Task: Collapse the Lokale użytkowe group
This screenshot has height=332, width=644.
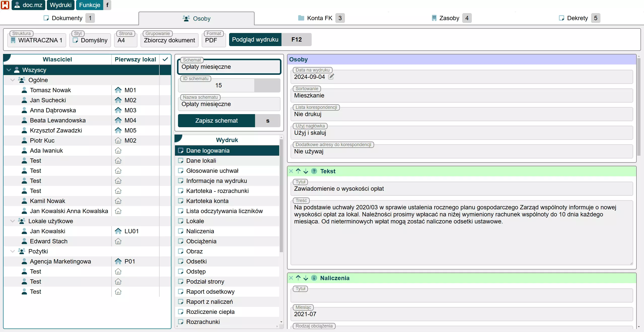Action: [13, 221]
